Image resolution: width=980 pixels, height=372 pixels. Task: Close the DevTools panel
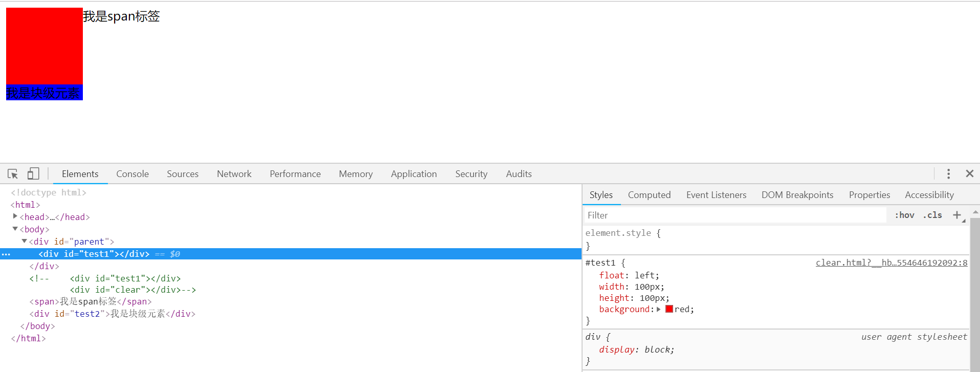pyautogui.click(x=969, y=174)
